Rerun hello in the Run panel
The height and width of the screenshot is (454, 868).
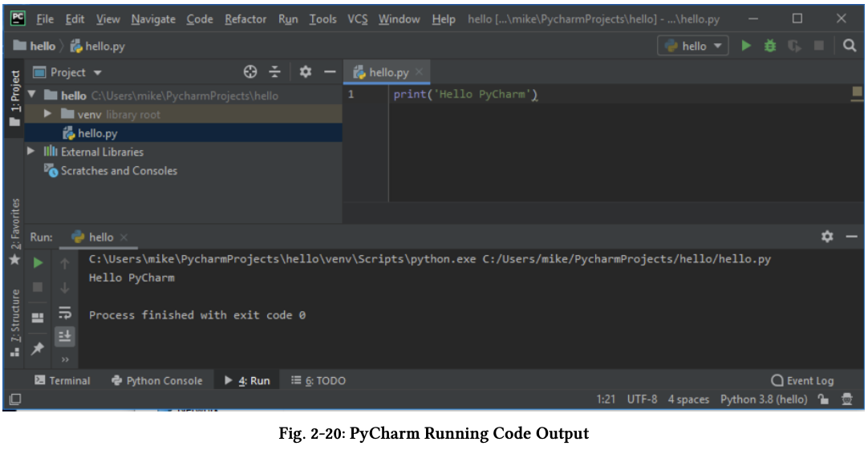(x=38, y=262)
